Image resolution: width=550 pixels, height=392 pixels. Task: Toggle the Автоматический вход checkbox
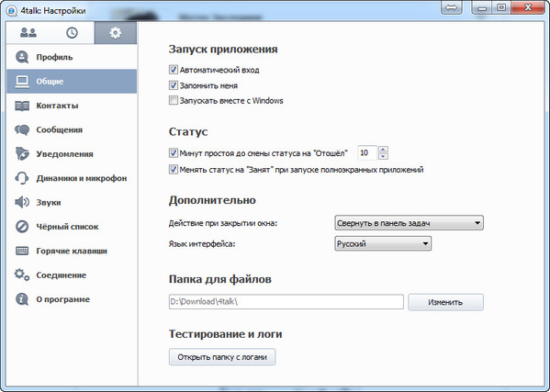point(174,70)
